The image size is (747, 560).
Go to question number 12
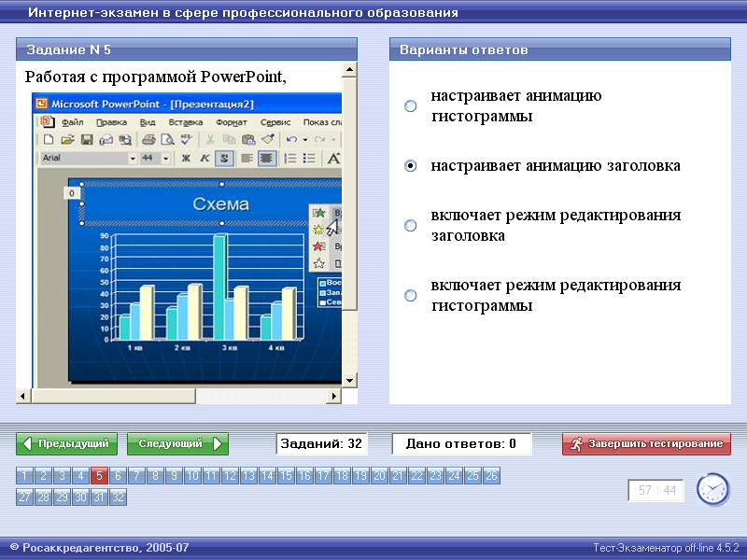tap(230, 475)
